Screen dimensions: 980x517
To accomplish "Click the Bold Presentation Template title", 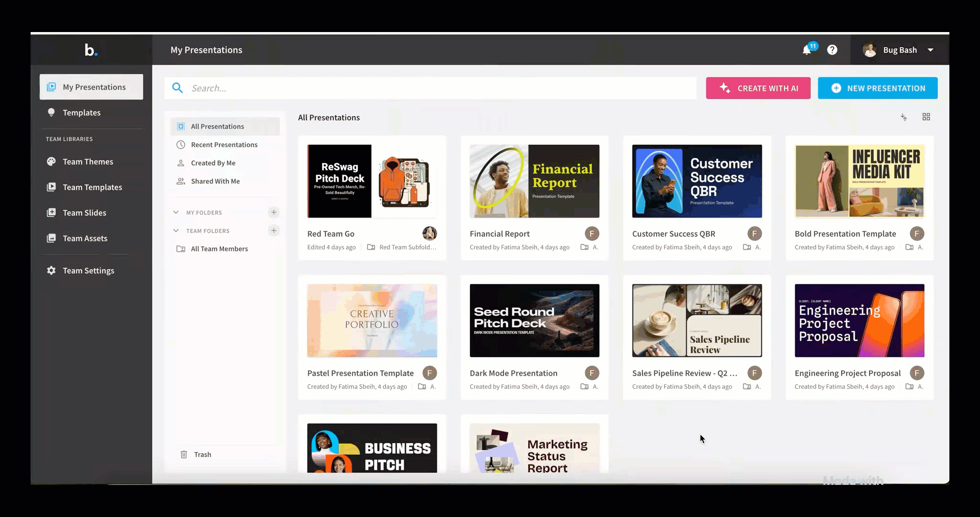I will click(845, 234).
